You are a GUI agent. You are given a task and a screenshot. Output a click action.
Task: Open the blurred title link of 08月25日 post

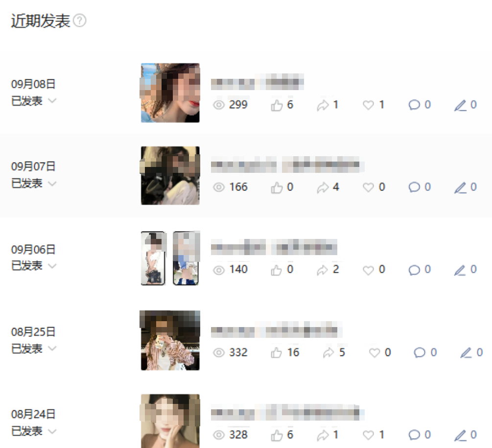click(x=277, y=330)
